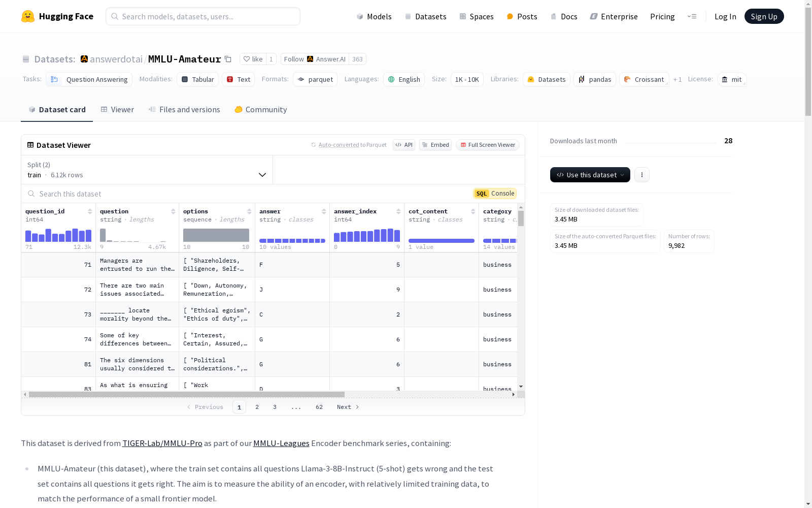Focus the main search models field
Viewport: 812px width, 508px height.
(203, 16)
